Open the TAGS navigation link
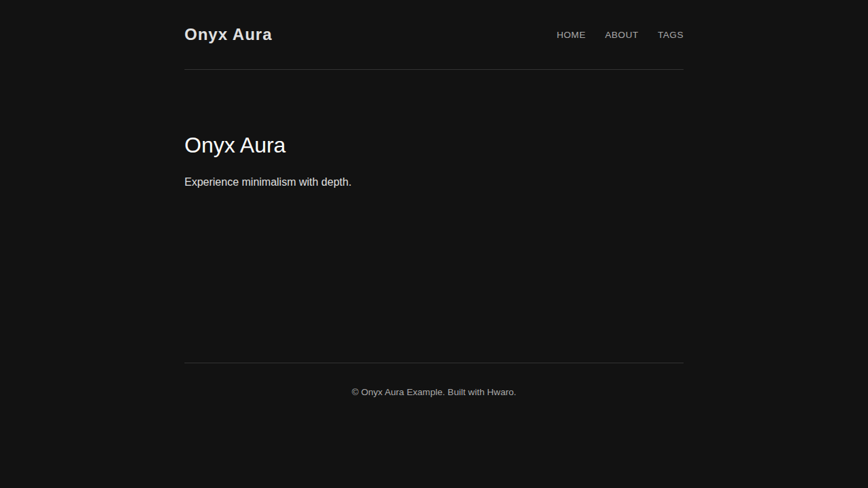The width and height of the screenshot is (868, 488). click(x=671, y=35)
